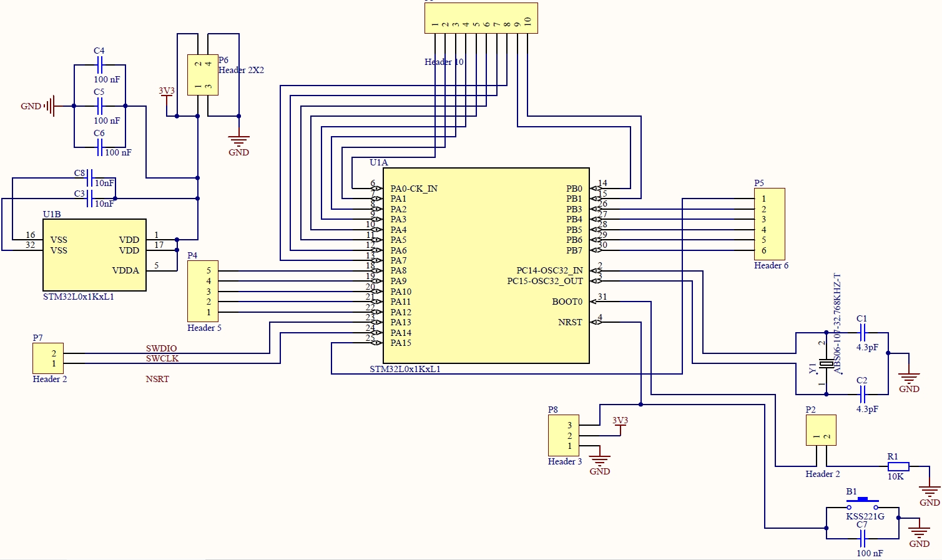Select the C1 4.3pF capacitor symbol
Image resolution: width=942 pixels, height=560 pixels.
(x=862, y=333)
